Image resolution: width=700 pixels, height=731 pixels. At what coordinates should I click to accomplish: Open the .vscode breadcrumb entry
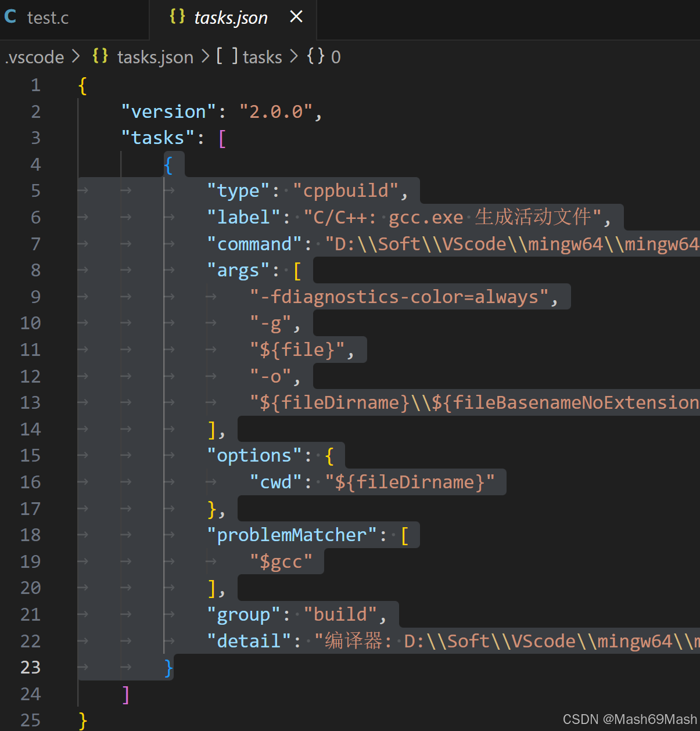point(34,56)
